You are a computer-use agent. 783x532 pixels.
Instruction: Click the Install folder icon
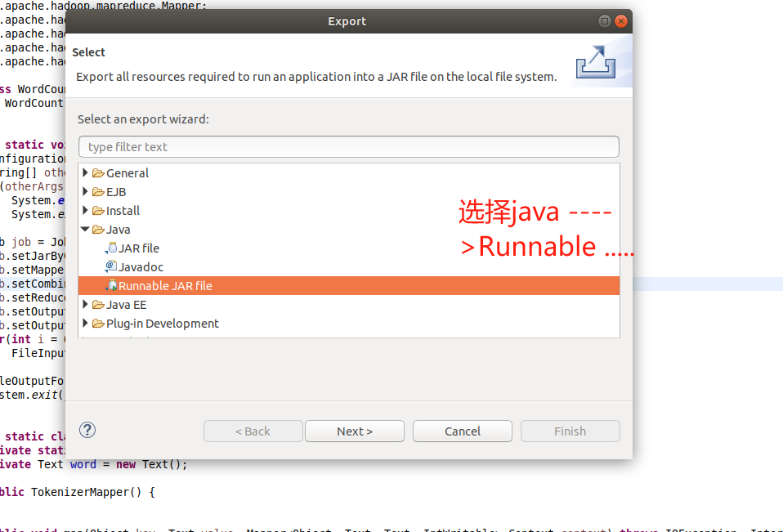click(x=98, y=211)
